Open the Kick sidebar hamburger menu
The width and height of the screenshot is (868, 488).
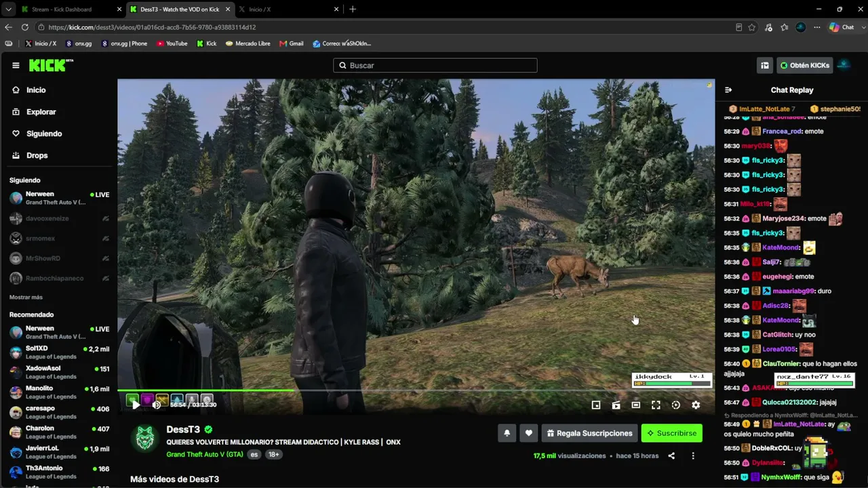(x=16, y=65)
